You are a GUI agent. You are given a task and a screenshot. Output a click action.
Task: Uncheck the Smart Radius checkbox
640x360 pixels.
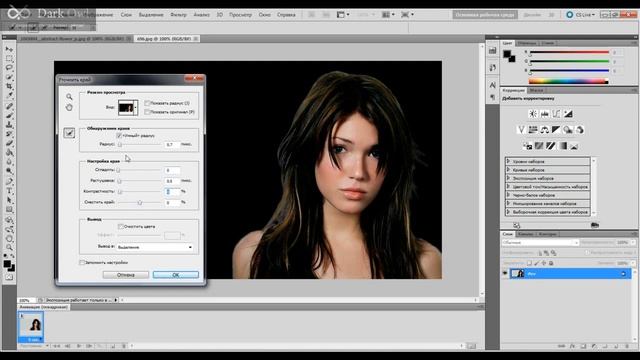pos(119,136)
